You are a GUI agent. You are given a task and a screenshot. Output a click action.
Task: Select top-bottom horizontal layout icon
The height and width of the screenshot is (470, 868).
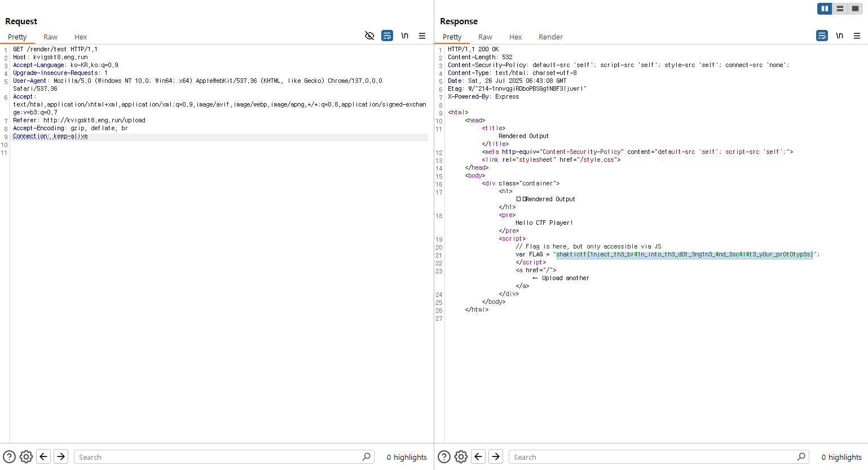[840, 8]
